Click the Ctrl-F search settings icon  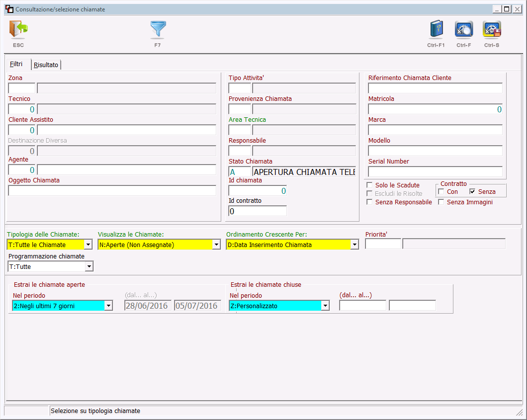tap(464, 29)
